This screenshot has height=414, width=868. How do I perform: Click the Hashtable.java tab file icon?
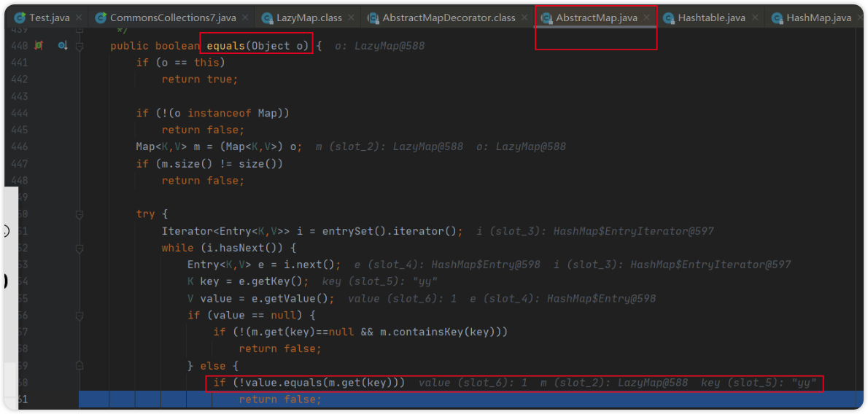(668, 17)
